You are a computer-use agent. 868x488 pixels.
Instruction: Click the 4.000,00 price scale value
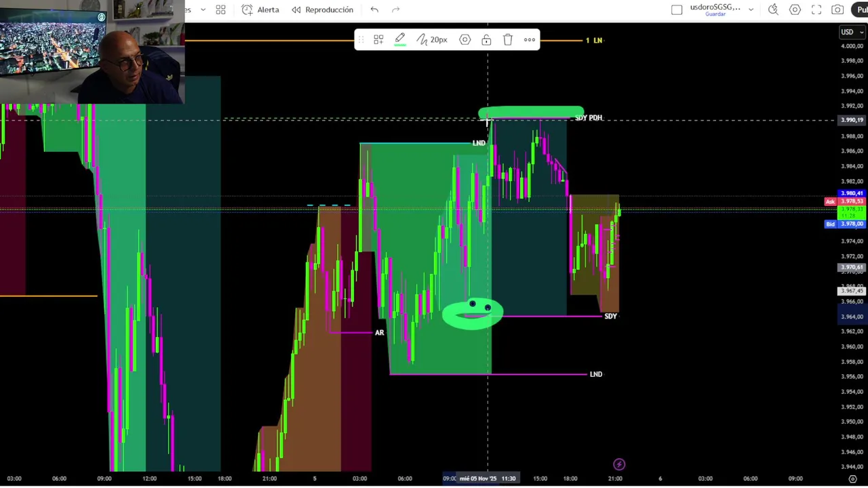(x=852, y=46)
